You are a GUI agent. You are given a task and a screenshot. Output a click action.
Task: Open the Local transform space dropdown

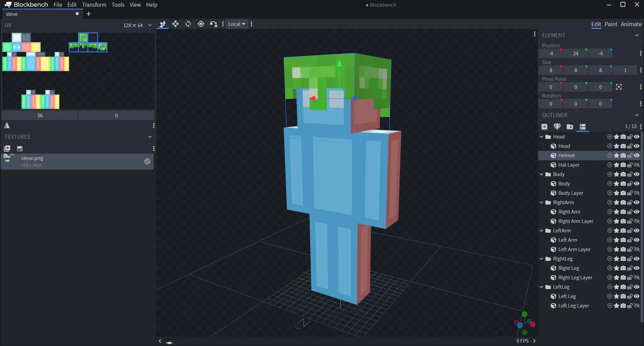[x=237, y=24]
